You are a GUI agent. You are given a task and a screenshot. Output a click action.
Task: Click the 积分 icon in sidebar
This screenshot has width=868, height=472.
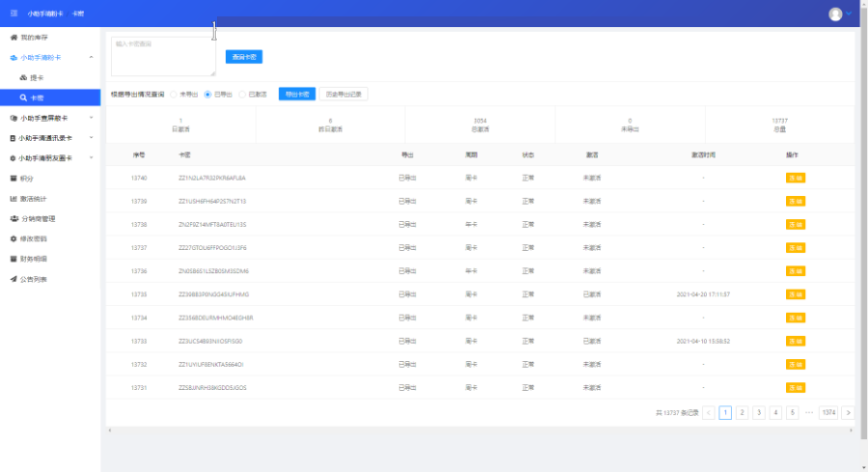14,179
